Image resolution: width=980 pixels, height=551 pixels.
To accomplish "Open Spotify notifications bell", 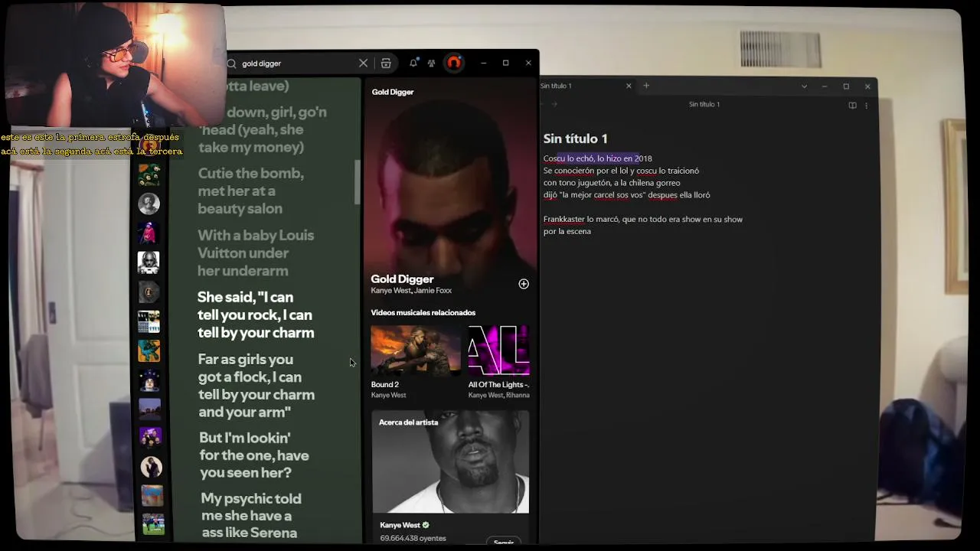I will 413,63.
